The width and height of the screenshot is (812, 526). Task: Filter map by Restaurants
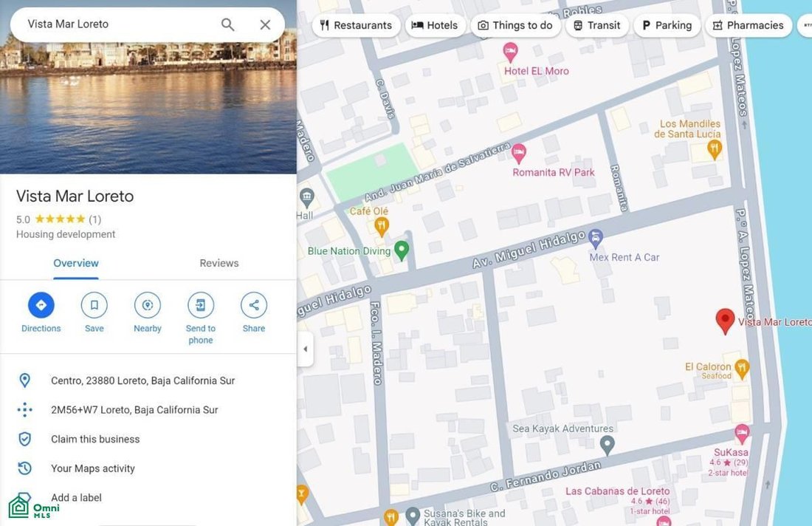click(356, 25)
